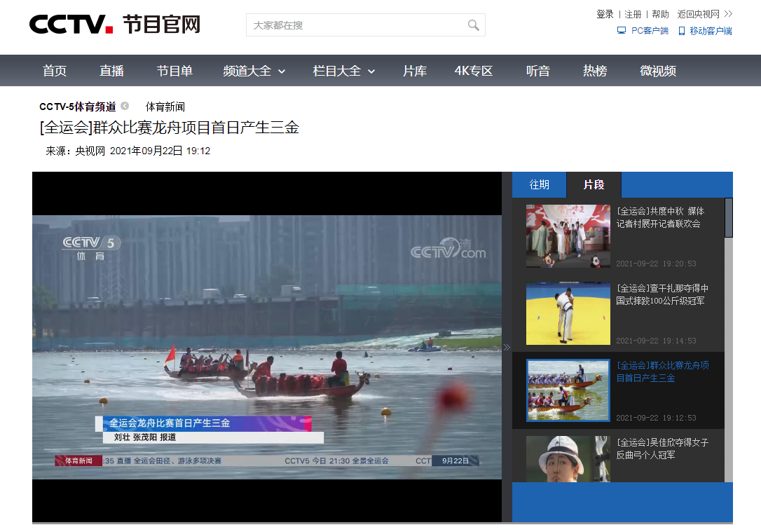
Task: Open 直播 in navigation bar
Action: pyautogui.click(x=111, y=71)
